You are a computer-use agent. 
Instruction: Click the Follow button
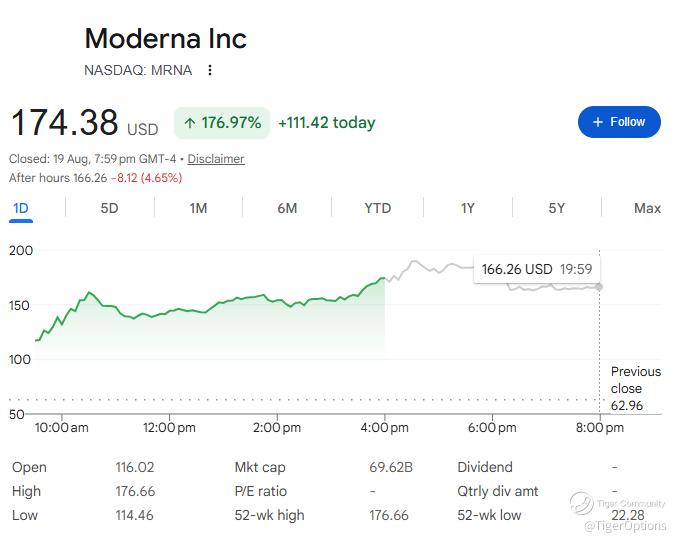pos(619,122)
